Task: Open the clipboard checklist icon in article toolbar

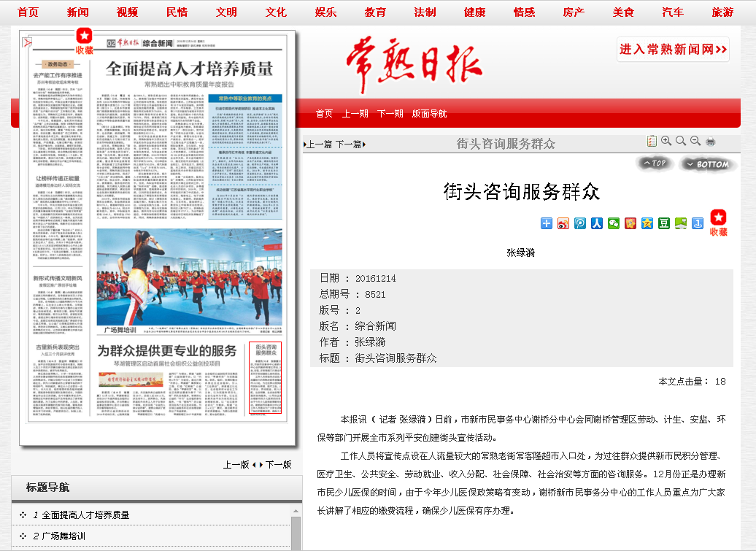Action: tap(652, 141)
